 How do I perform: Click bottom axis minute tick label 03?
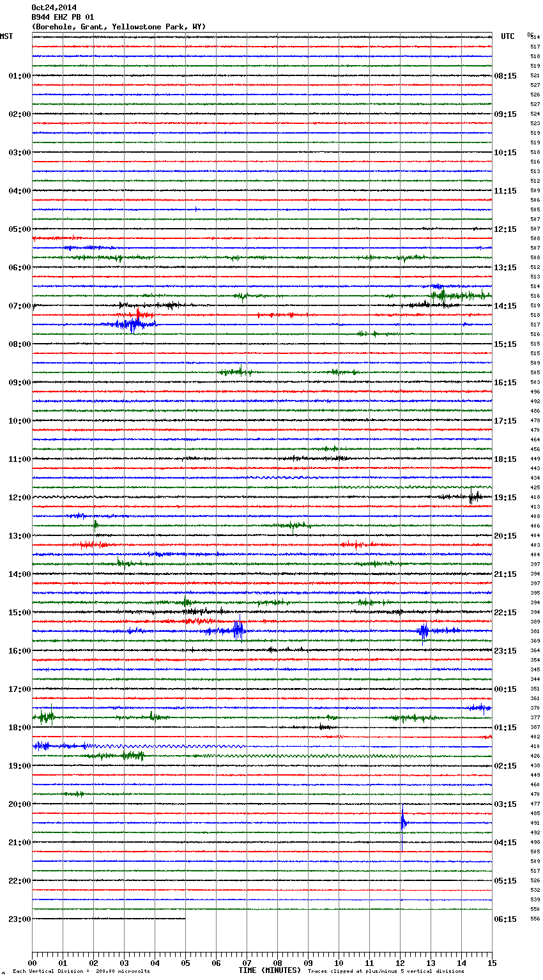[x=124, y=963]
